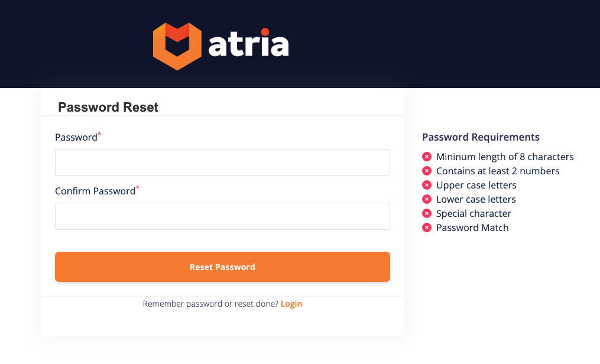Click the Mininum length of 8 characters text
Image resolution: width=600 pixels, height=364 pixels.
coord(505,157)
